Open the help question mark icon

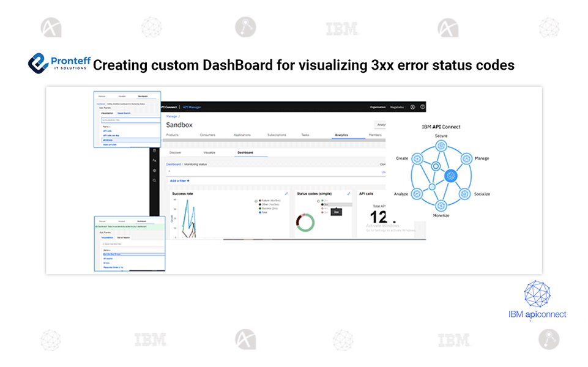click(422, 107)
